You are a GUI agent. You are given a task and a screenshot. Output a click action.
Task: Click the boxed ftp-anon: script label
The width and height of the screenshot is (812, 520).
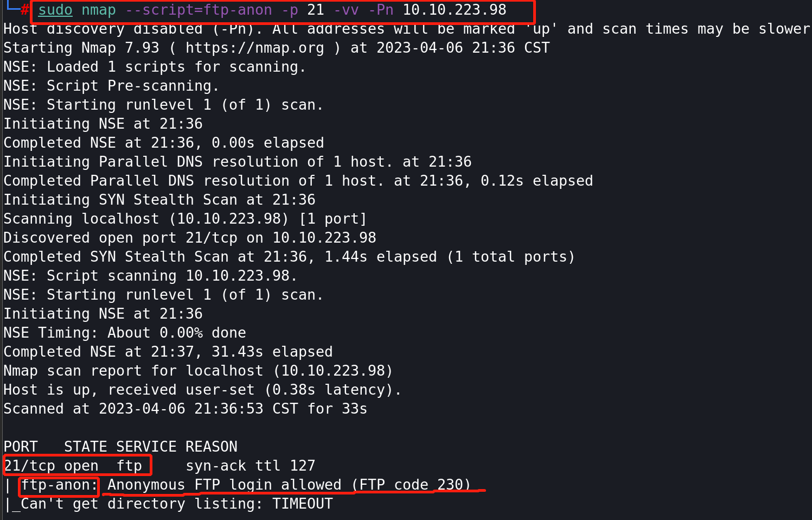[60, 485]
